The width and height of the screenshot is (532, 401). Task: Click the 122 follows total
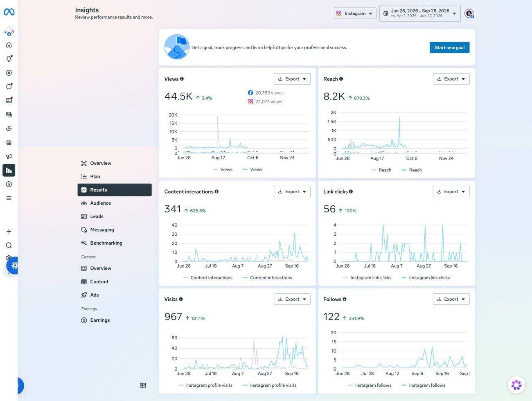[x=331, y=316]
